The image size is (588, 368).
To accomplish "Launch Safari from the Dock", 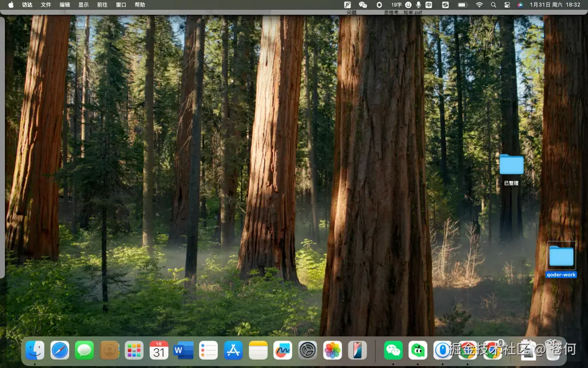I will pyautogui.click(x=60, y=350).
